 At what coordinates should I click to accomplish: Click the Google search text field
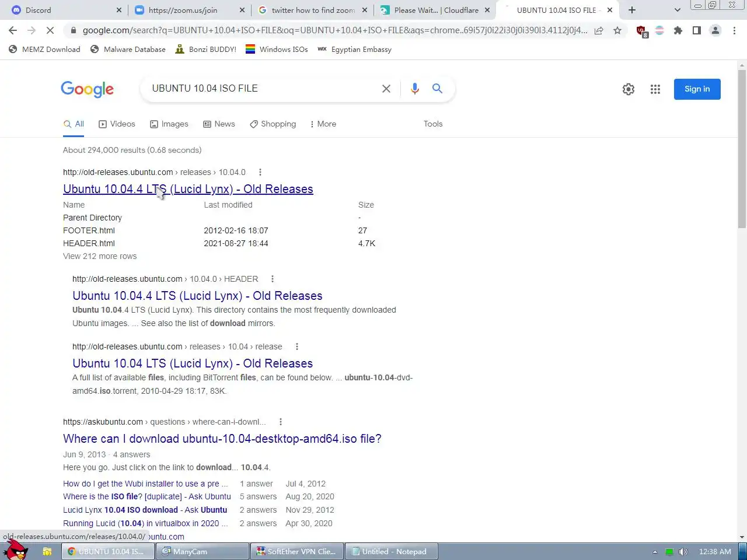click(x=261, y=89)
